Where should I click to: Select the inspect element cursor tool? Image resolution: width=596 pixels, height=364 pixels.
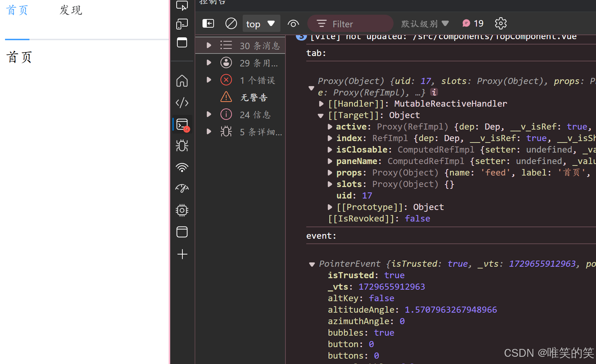point(182,6)
